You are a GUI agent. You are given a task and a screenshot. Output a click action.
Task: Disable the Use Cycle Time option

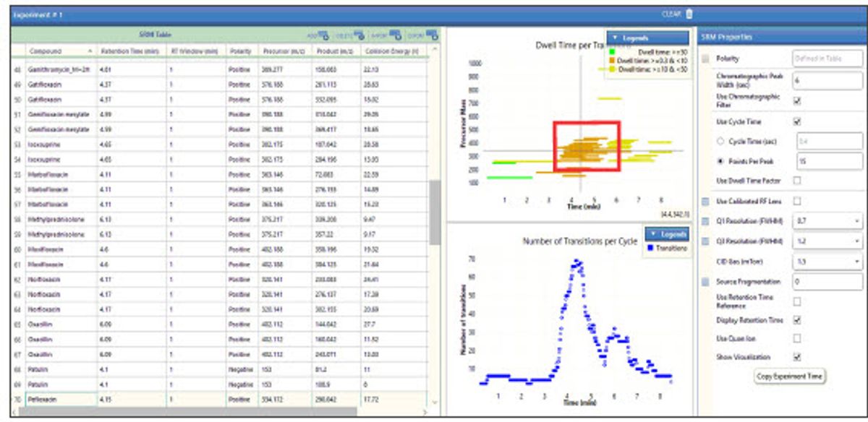pos(798,122)
